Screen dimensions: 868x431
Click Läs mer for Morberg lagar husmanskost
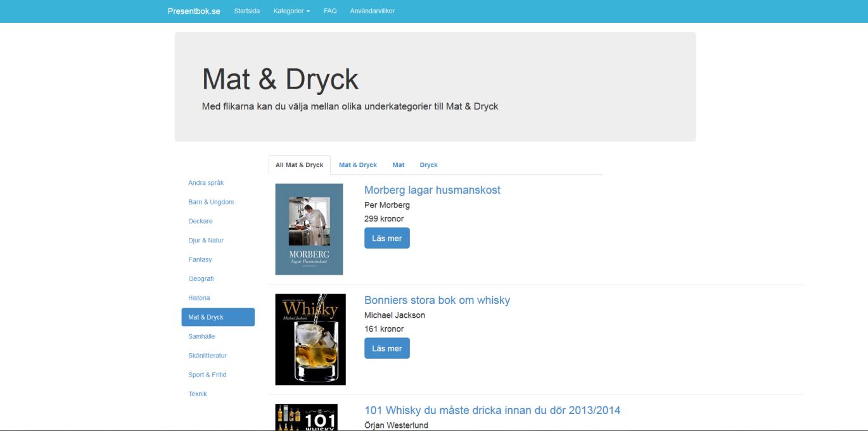(x=387, y=238)
